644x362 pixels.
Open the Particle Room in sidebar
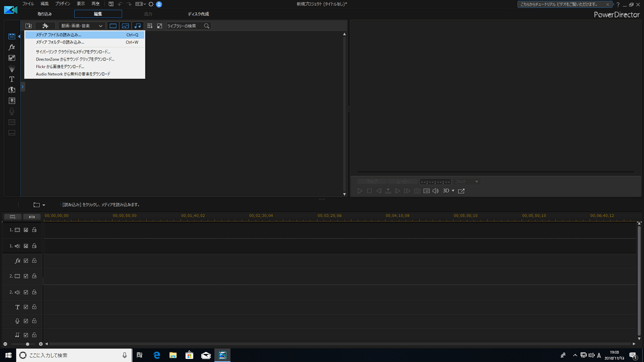tap(12, 69)
